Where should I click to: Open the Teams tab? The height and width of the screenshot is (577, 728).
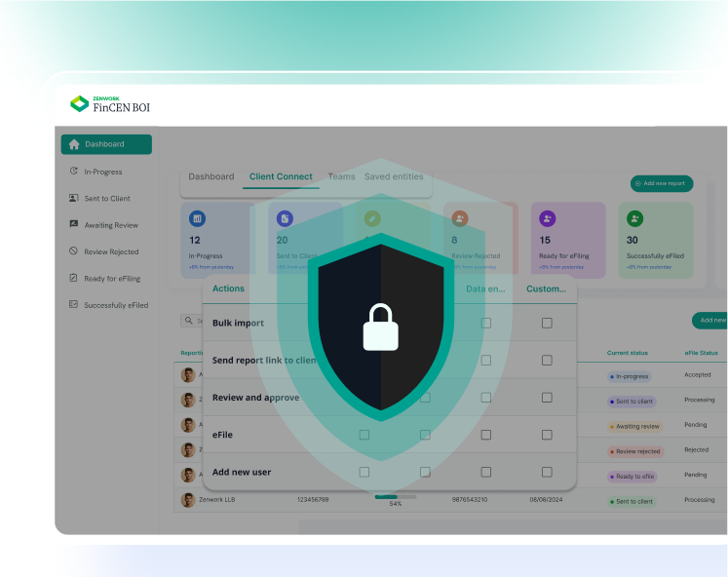click(341, 176)
